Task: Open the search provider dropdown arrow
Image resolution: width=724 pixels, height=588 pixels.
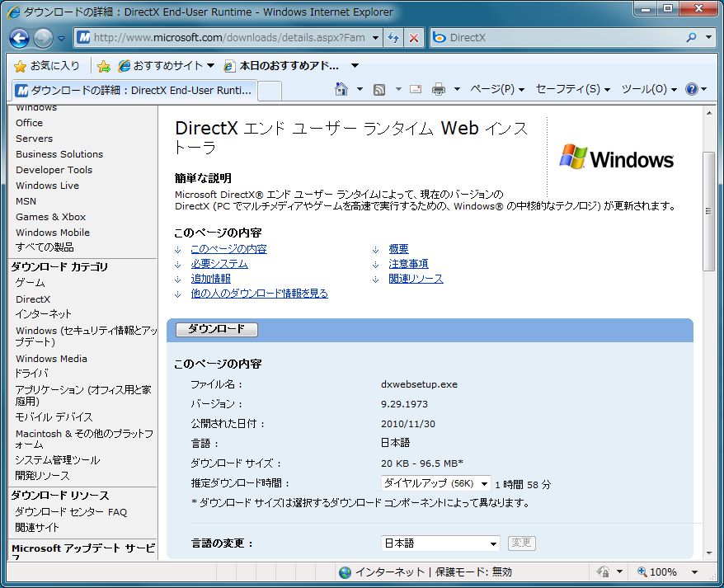Action: [709, 38]
